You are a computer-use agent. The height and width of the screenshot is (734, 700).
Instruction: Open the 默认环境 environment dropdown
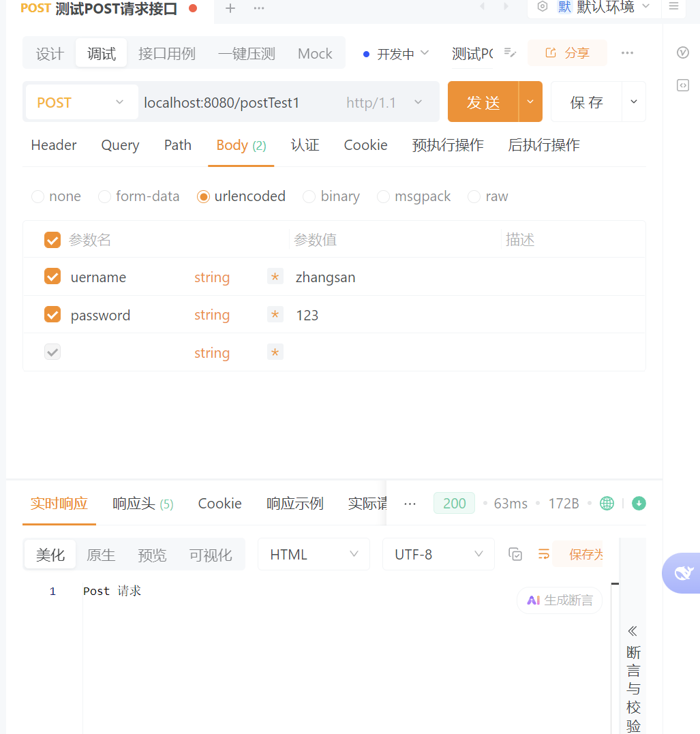pos(604,7)
